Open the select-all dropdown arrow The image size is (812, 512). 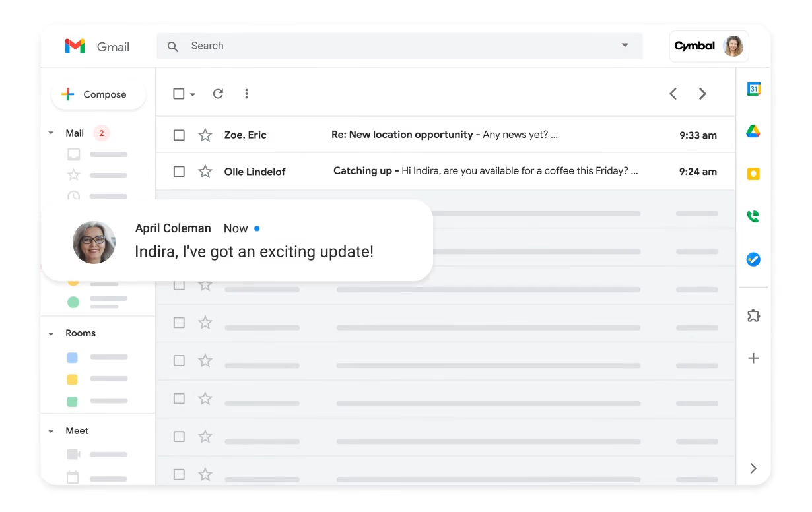(x=193, y=94)
